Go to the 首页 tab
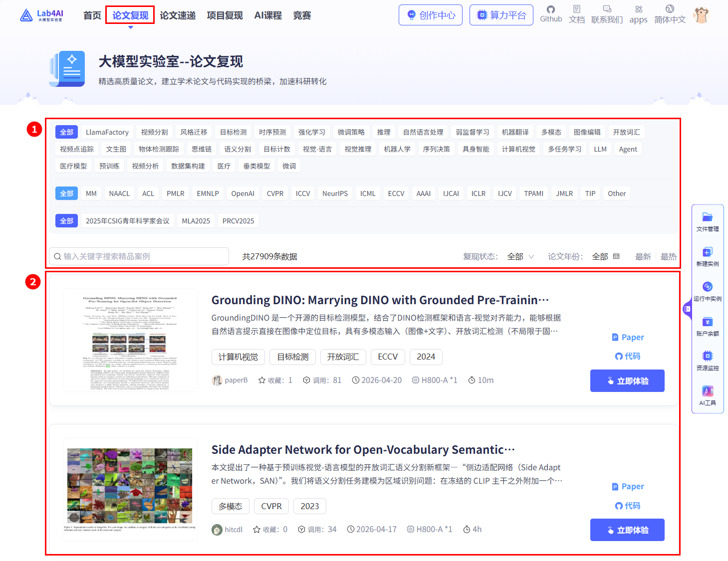Viewport: 728px width, 561px height. point(92,15)
